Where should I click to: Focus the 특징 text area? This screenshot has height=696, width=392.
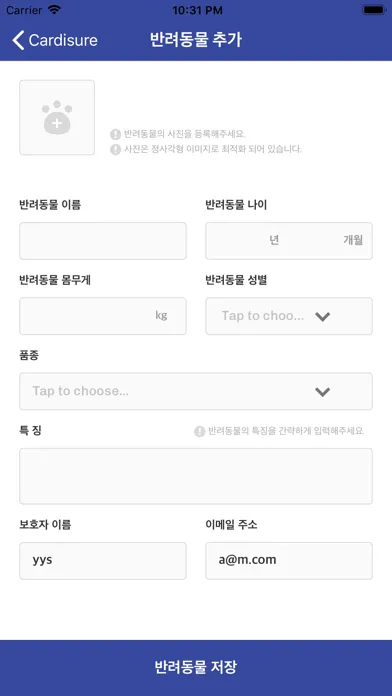196,476
